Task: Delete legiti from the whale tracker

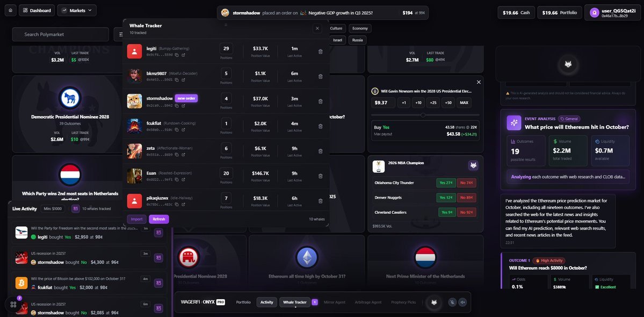Action: [x=320, y=52]
